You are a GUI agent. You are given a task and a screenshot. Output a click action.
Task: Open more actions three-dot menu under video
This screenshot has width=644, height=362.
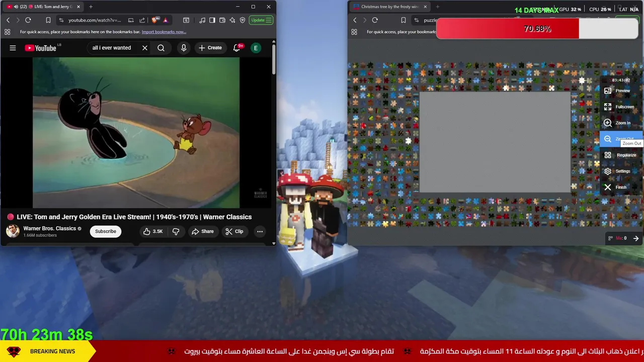click(x=260, y=231)
